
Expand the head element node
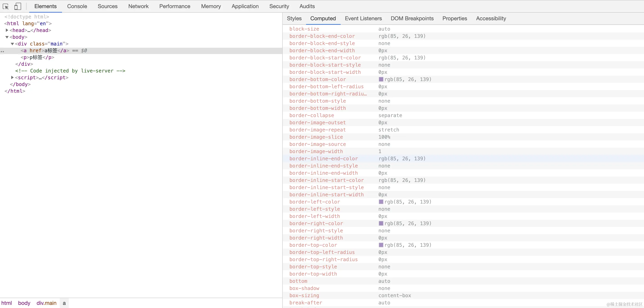(x=7, y=30)
